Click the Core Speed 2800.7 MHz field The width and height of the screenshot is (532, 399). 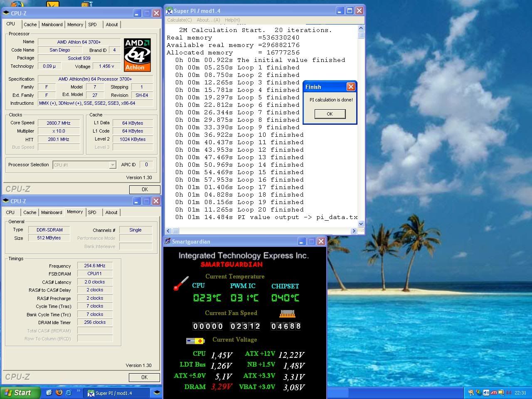[x=59, y=123]
